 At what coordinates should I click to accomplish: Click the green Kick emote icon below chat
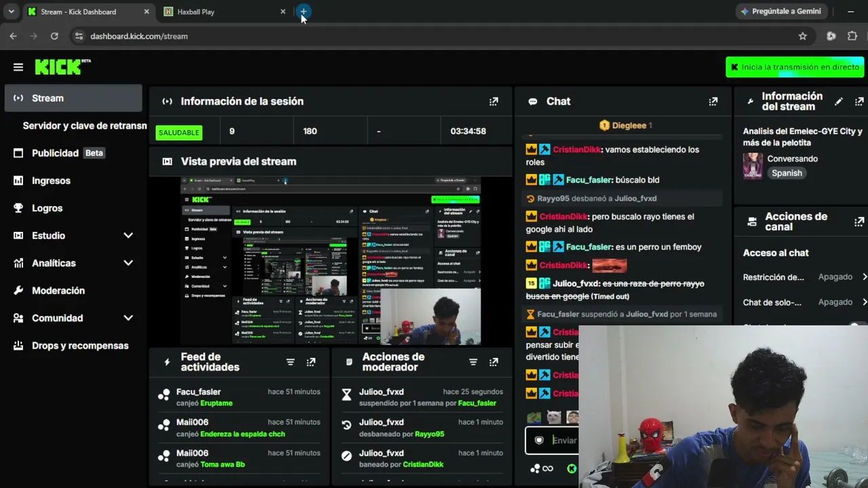pyautogui.click(x=572, y=468)
